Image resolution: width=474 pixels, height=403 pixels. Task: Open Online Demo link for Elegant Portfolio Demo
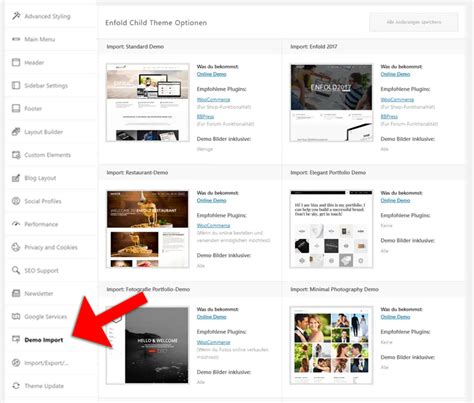pos(395,200)
